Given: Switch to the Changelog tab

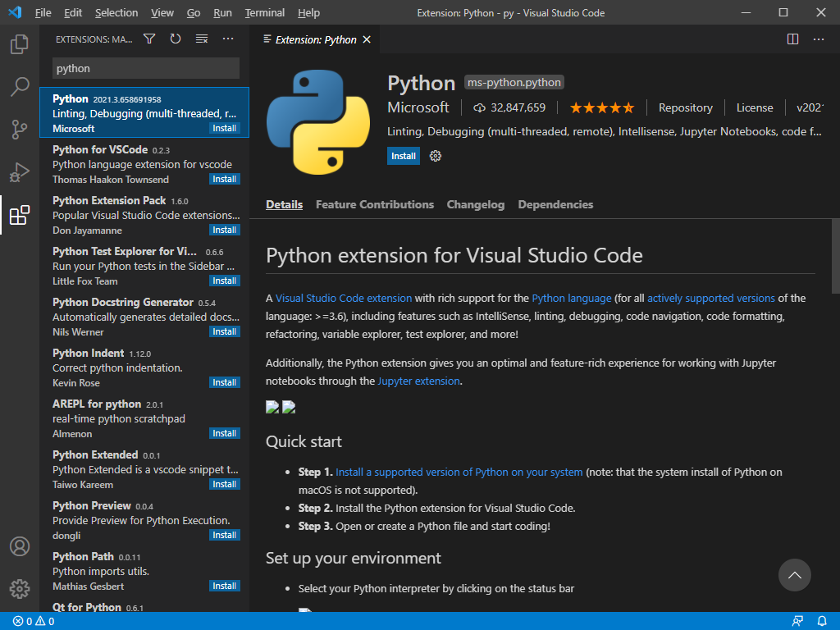Looking at the screenshot, I should point(476,204).
